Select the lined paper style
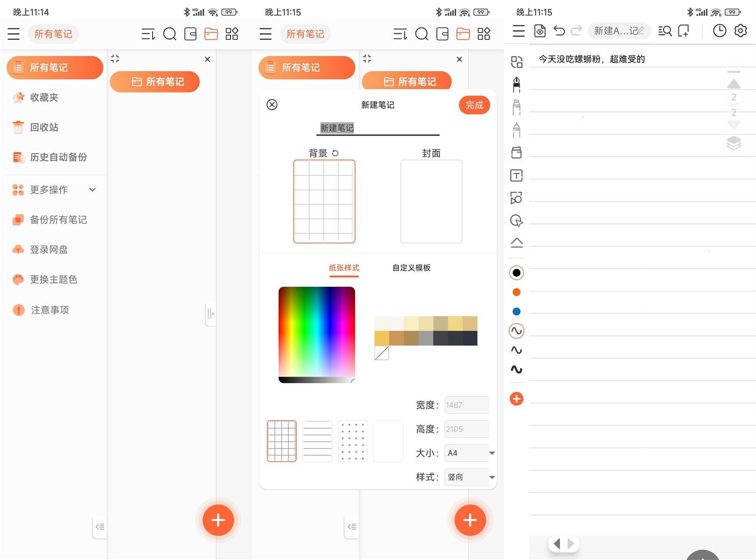The width and height of the screenshot is (756, 560). [x=317, y=441]
